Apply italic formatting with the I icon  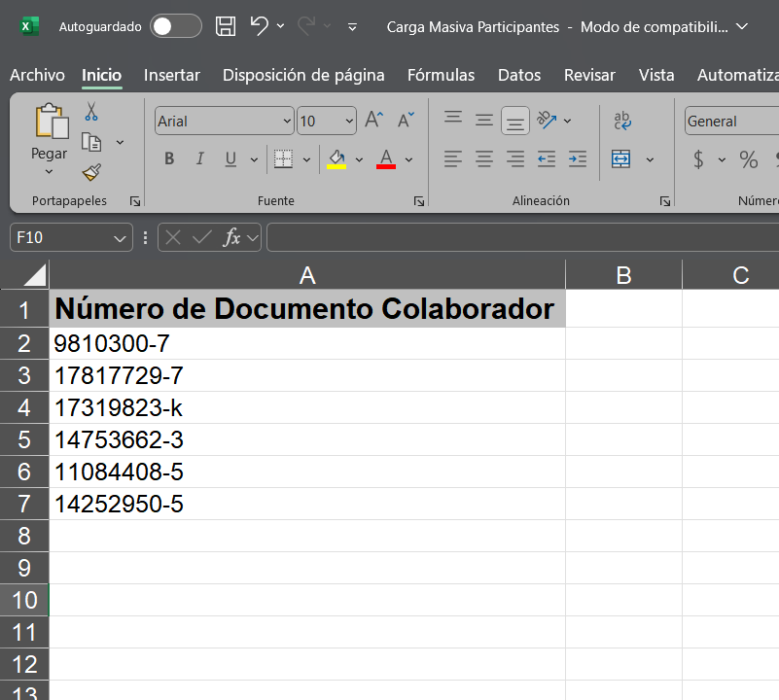tap(200, 159)
